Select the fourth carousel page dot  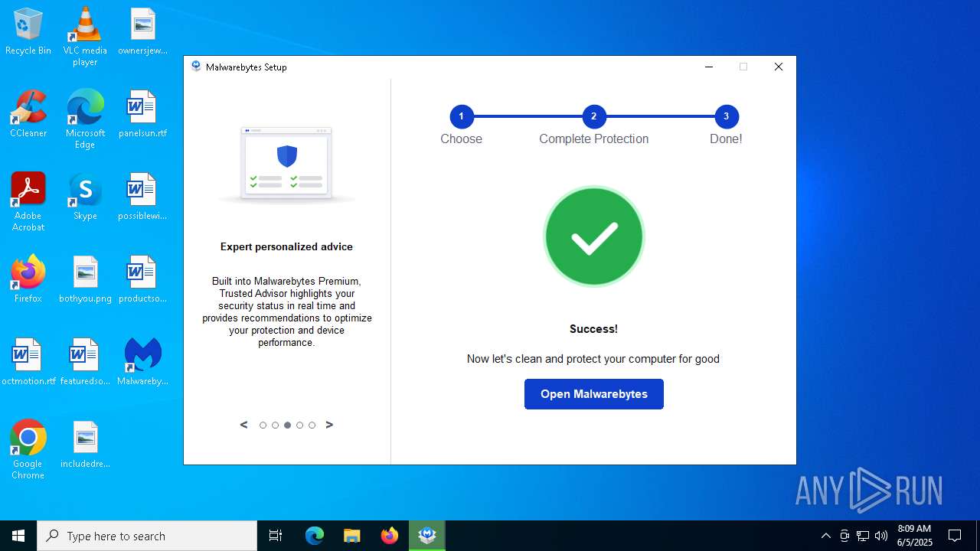point(299,425)
